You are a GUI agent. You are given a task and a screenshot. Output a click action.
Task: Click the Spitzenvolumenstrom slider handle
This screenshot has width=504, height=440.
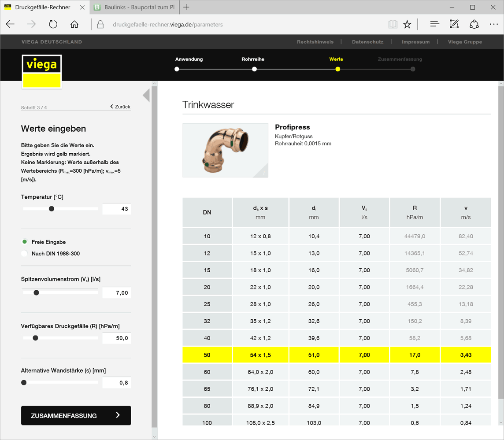pos(36,293)
